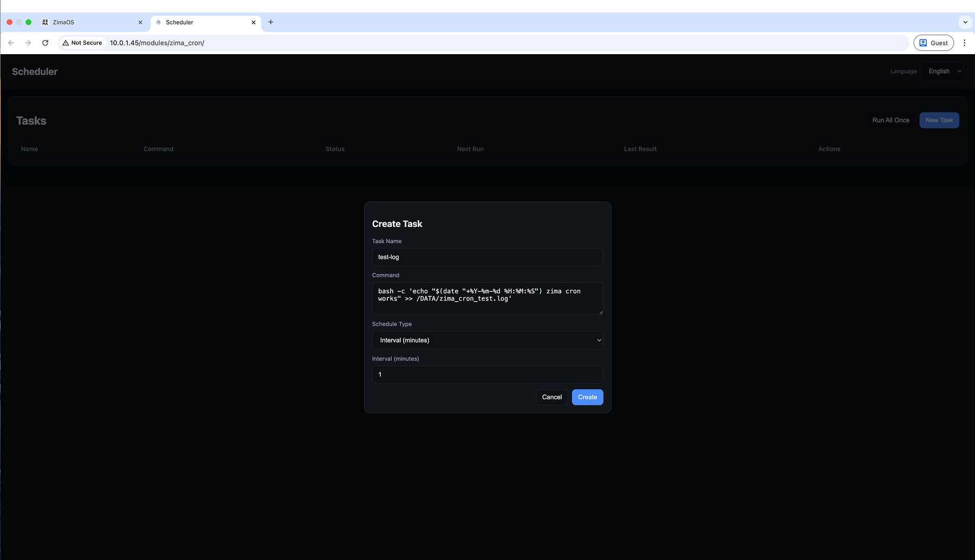
Task: Cancel the Create Task dialog
Action: click(x=551, y=397)
